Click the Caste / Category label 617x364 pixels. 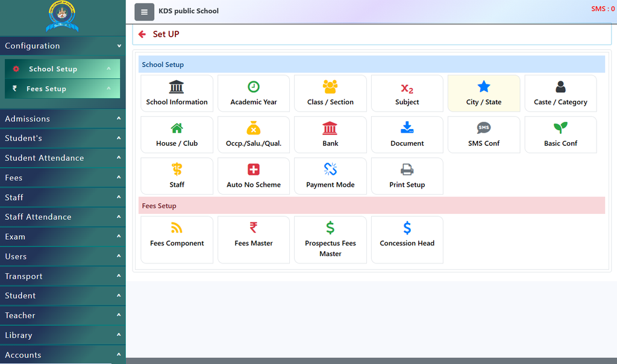point(560,102)
